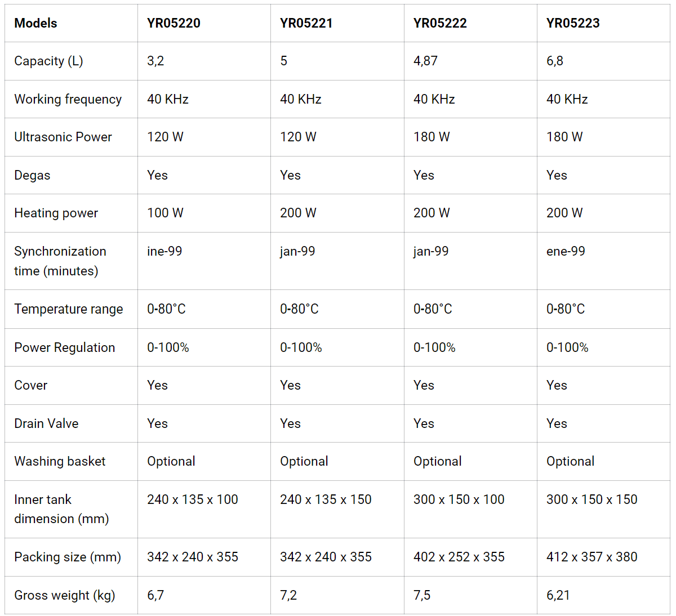Select the Power Regulation row label

click(64, 347)
